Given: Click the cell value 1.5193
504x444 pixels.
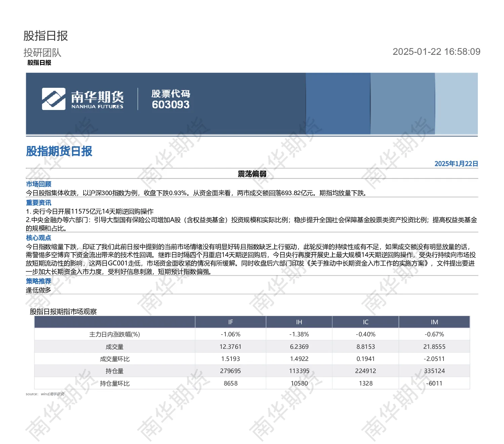Looking at the screenshot, I should coord(230,359).
